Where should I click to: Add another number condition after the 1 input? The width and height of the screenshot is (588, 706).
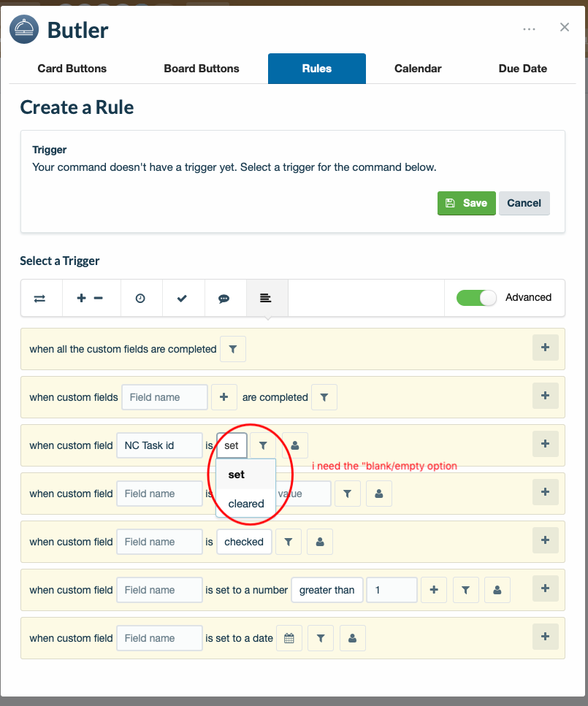pyautogui.click(x=434, y=590)
